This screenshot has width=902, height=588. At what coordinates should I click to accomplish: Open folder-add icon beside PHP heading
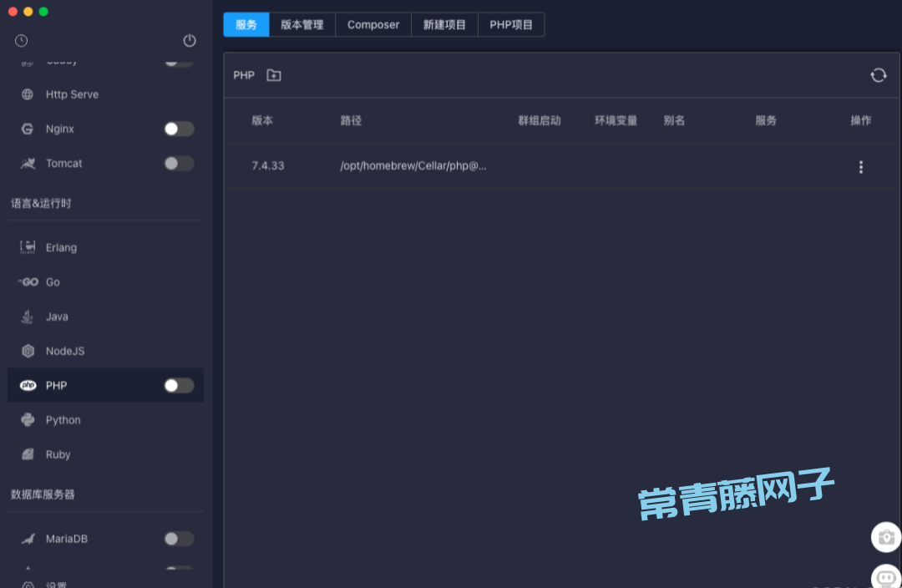coord(274,74)
